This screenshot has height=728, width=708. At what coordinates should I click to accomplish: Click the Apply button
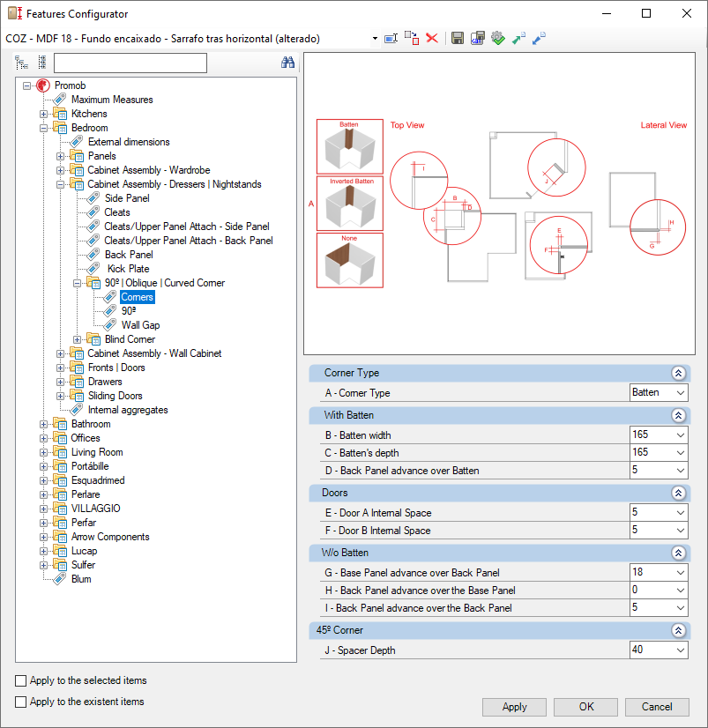tap(514, 707)
